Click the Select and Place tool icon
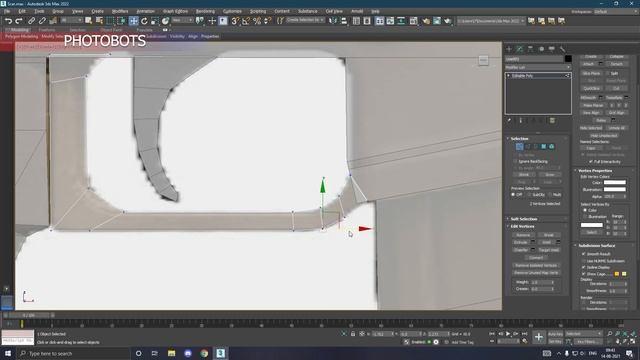The width and height of the screenshot is (640, 360). click(165, 21)
